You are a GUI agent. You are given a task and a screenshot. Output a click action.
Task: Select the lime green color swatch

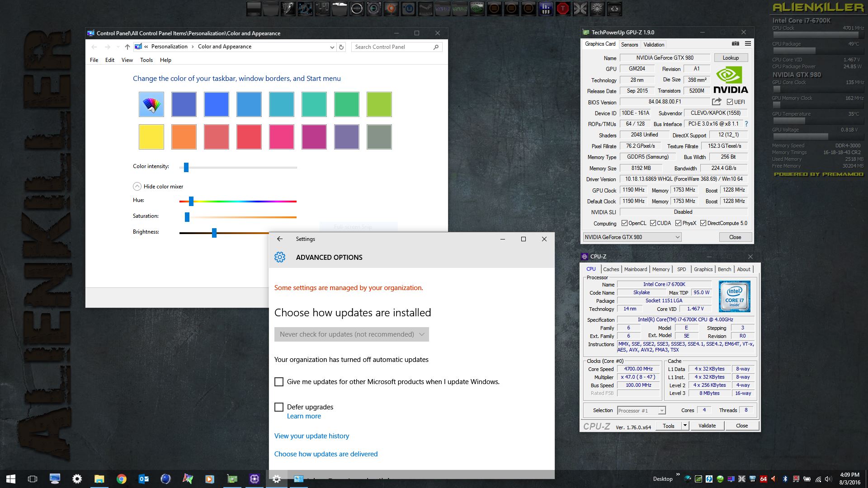379,104
